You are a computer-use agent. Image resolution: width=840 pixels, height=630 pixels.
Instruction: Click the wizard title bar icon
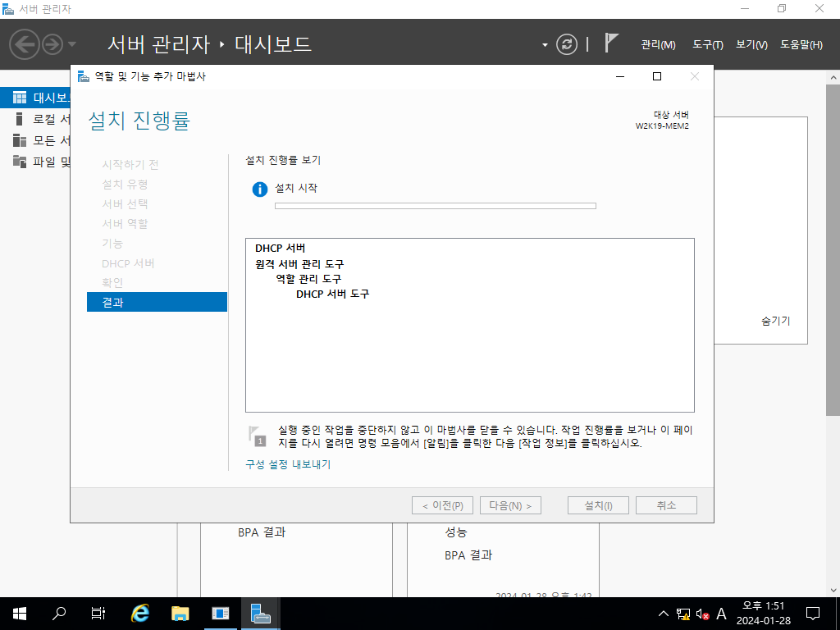(84, 76)
